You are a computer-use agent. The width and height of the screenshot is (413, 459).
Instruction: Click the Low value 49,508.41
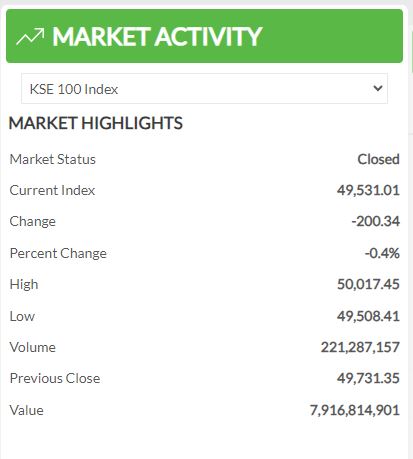[x=368, y=316]
